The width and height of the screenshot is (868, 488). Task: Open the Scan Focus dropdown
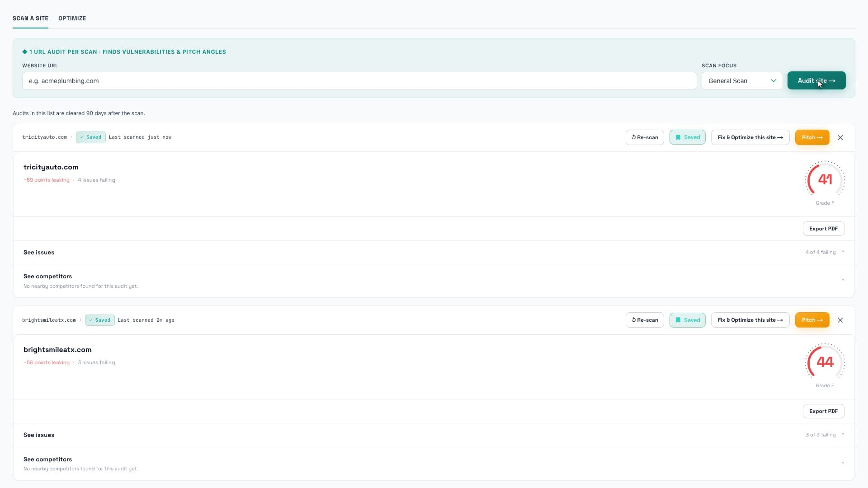point(742,81)
